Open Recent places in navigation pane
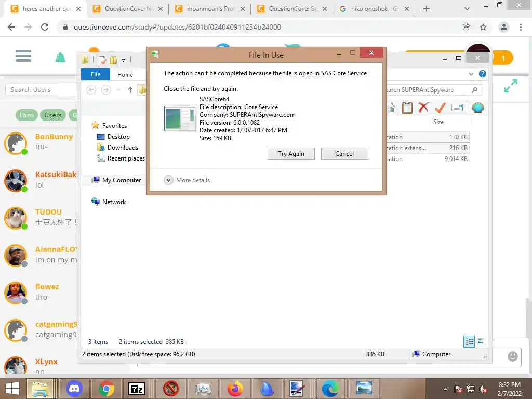This screenshot has height=399, width=532. pos(121,158)
